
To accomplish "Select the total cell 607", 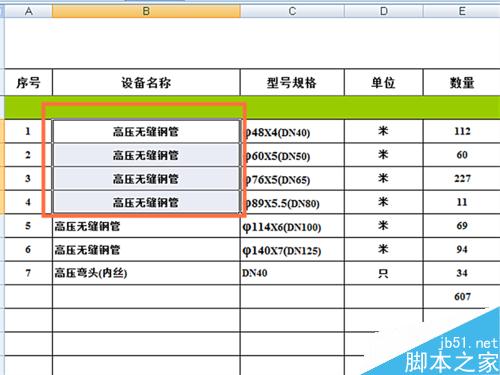I will click(462, 297).
